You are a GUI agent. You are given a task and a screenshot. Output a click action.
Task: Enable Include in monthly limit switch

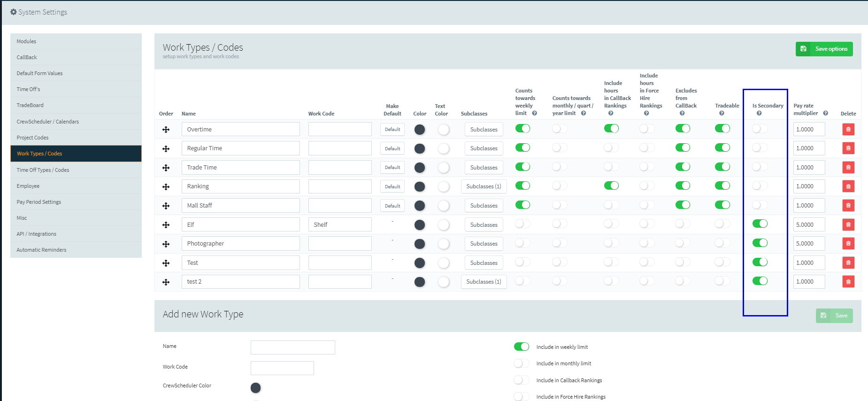[521, 363]
